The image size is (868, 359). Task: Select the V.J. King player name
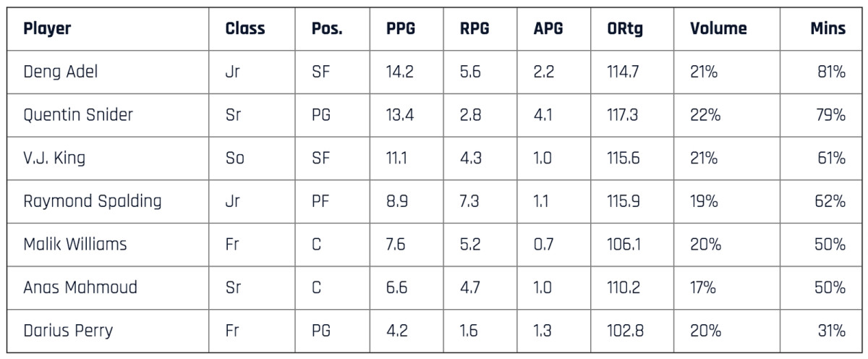tap(54, 159)
